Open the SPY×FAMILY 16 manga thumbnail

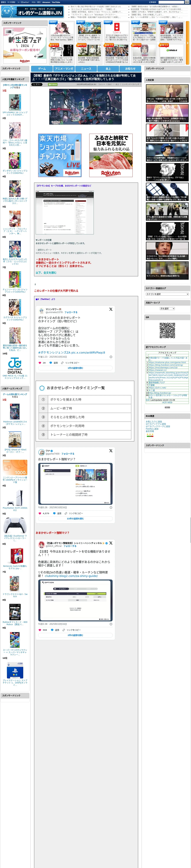pos(15,102)
